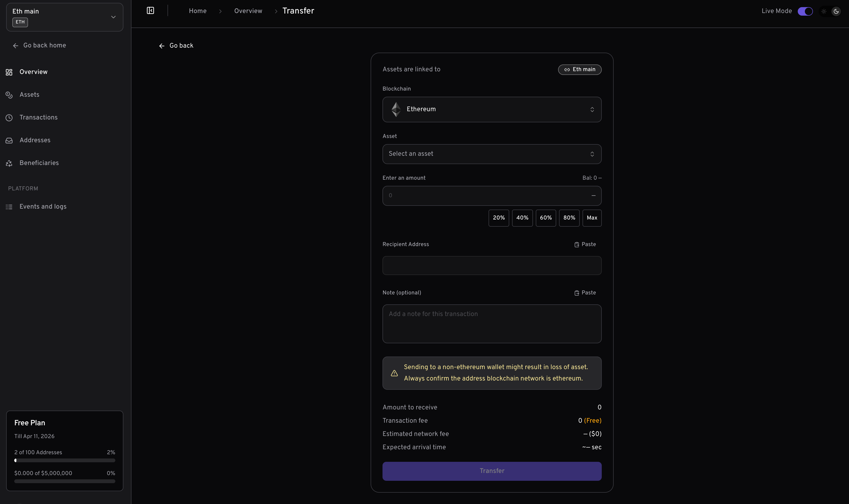Open the Select an asset dropdown
The width and height of the screenshot is (849, 504).
(x=491, y=154)
